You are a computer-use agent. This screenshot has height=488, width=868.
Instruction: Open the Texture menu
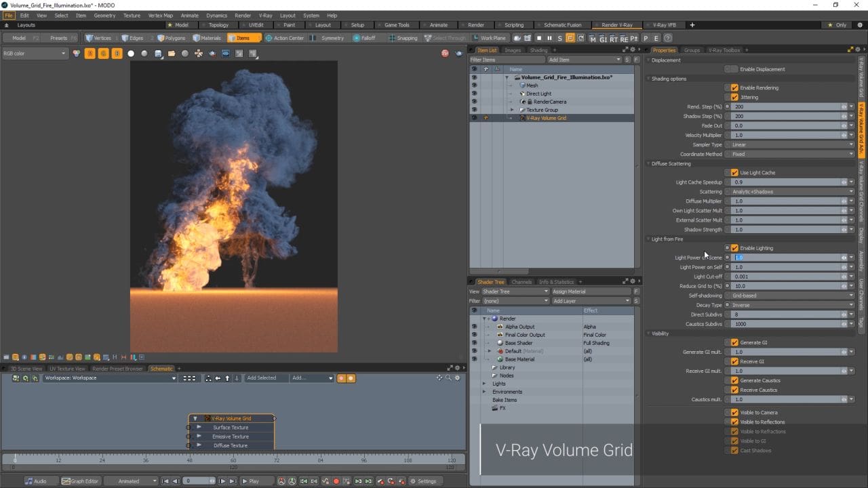click(132, 15)
